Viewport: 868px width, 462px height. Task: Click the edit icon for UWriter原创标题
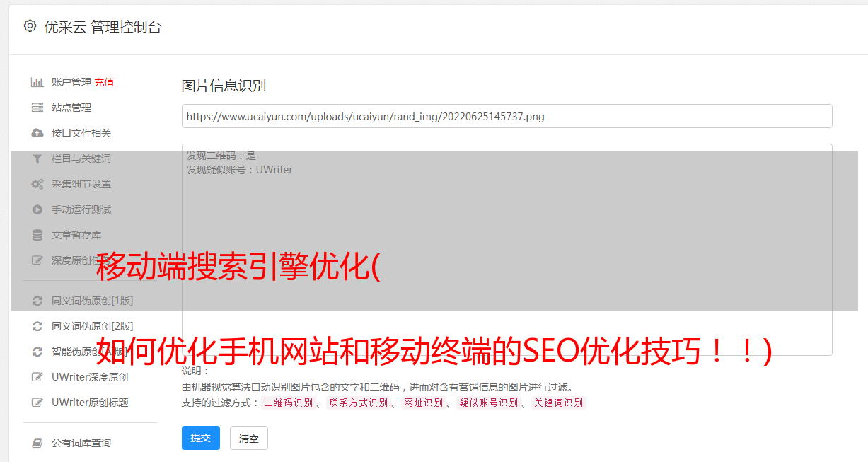pyautogui.click(x=37, y=403)
